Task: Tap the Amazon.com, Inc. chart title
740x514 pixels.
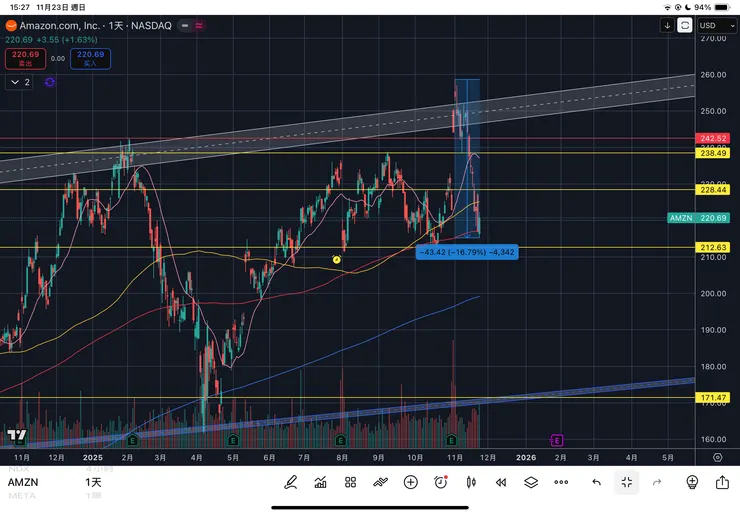Action: tap(59, 25)
